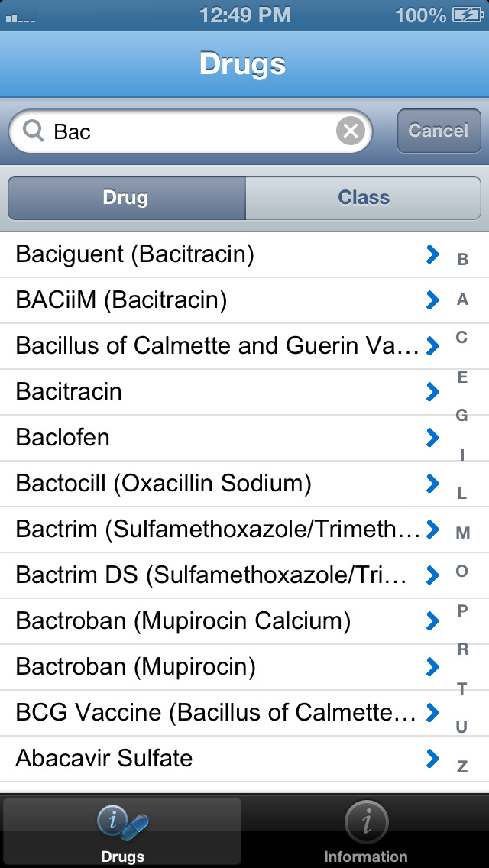Viewport: 489px width, 868px height.
Task: Tap the chevron beside Baciguent (Bacitracin)
Action: tap(433, 254)
